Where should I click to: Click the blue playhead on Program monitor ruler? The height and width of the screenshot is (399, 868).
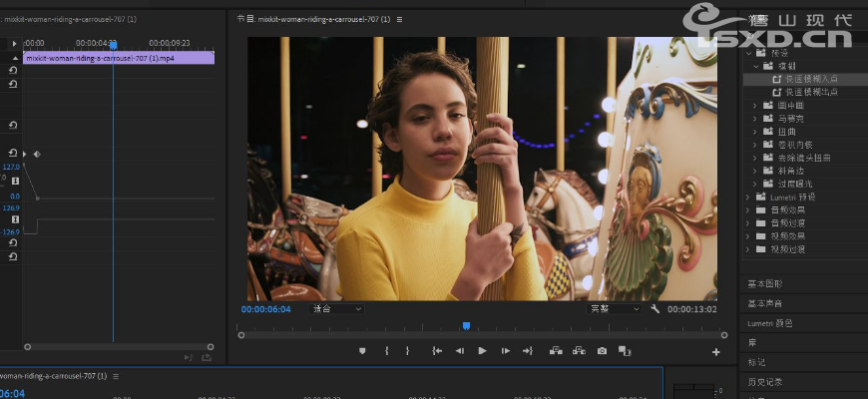click(466, 326)
